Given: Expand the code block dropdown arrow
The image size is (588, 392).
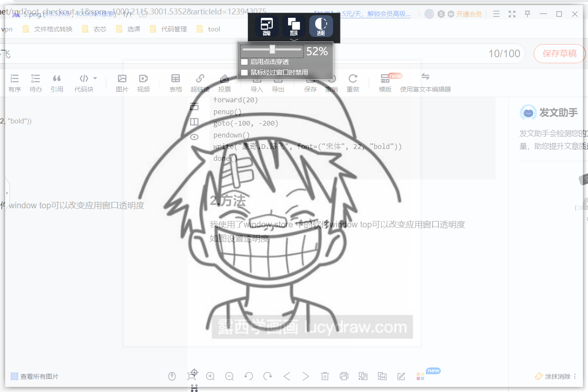Looking at the screenshot, I should (95, 78).
